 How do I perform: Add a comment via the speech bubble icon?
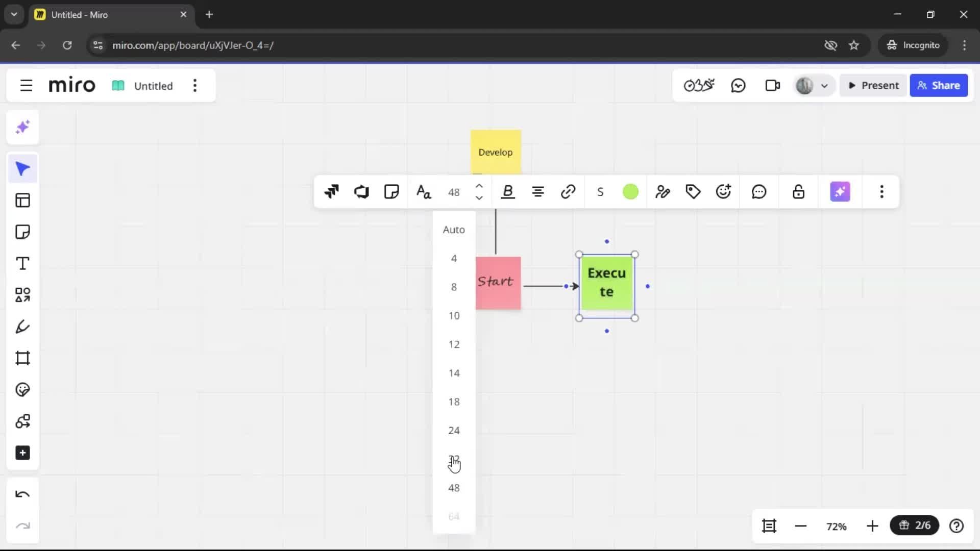(759, 192)
